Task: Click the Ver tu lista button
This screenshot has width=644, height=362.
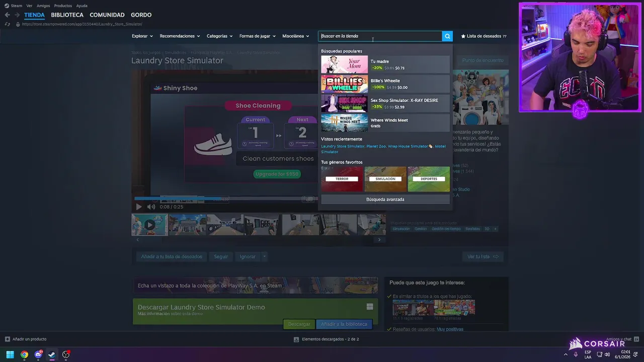Action: [x=482, y=256]
